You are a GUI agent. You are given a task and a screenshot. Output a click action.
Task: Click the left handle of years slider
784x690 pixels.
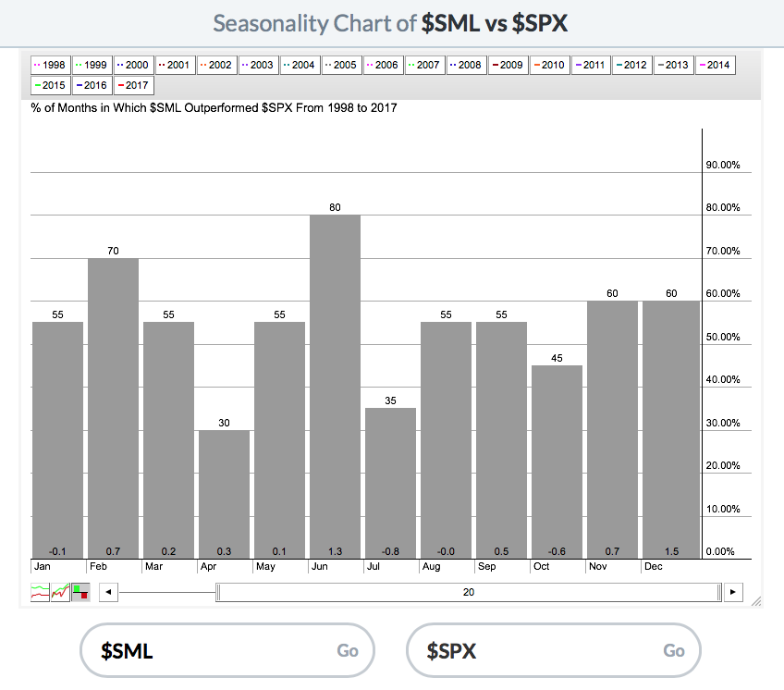[x=218, y=593]
